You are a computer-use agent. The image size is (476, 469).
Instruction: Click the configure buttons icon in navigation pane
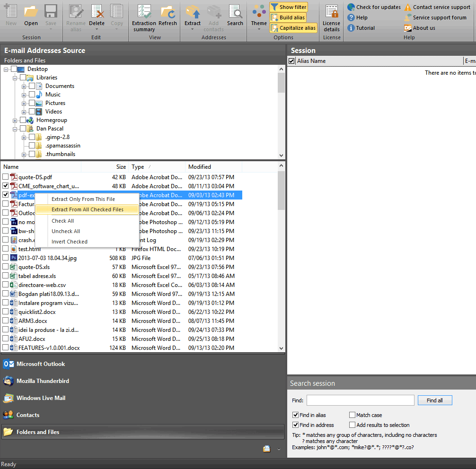pyautogui.click(x=266, y=449)
